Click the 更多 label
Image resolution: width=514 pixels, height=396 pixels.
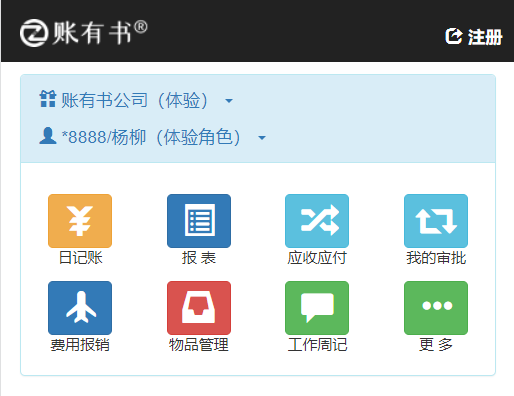point(436,345)
